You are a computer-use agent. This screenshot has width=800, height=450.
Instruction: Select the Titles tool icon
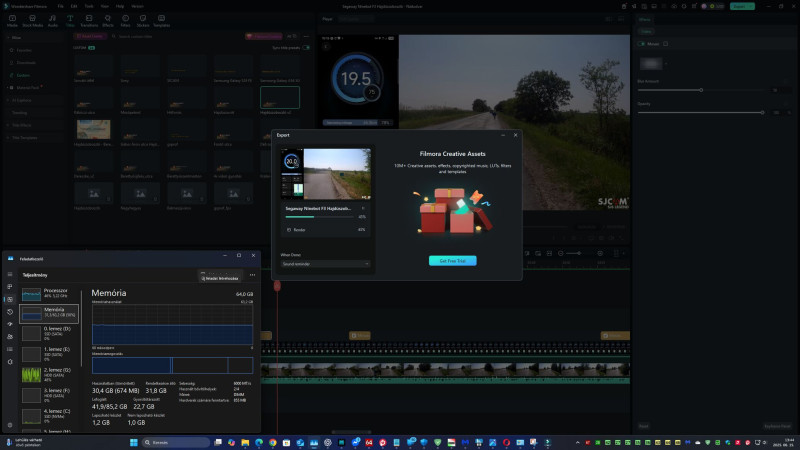click(70, 21)
